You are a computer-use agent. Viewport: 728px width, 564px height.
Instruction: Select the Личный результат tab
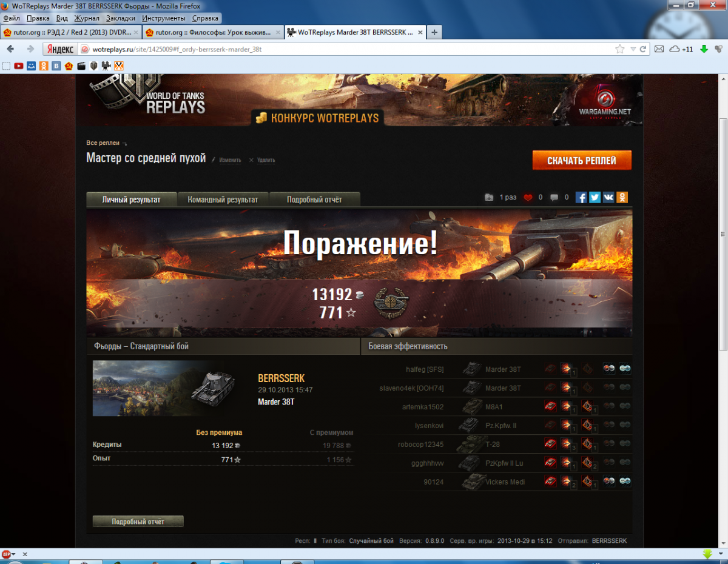(x=132, y=200)
